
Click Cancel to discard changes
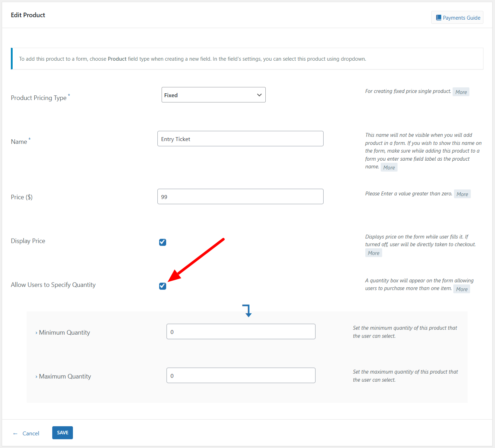click(31, 434)
